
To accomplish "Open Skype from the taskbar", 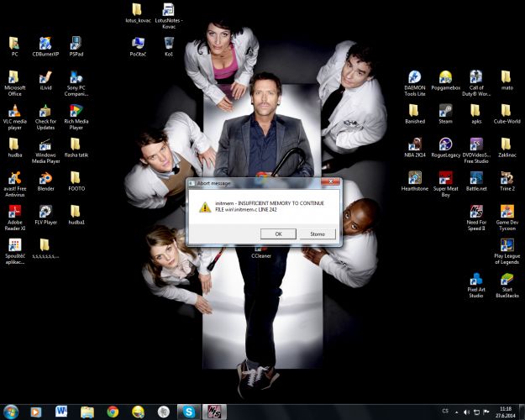I will (189, 412).
